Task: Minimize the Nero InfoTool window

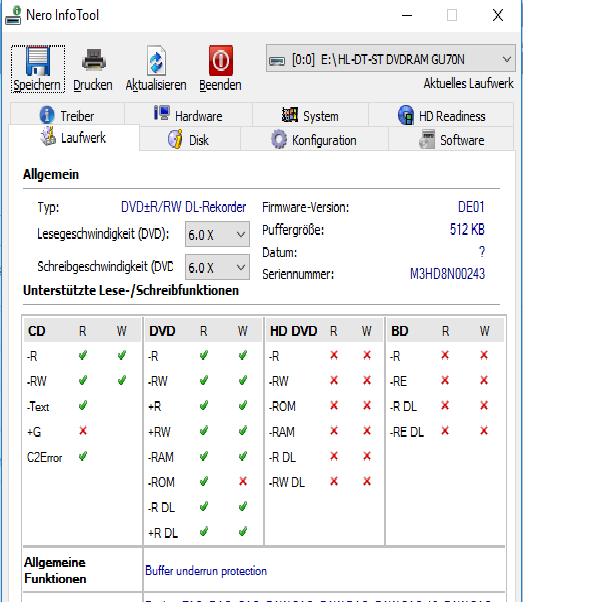Action: pos(407,15)
